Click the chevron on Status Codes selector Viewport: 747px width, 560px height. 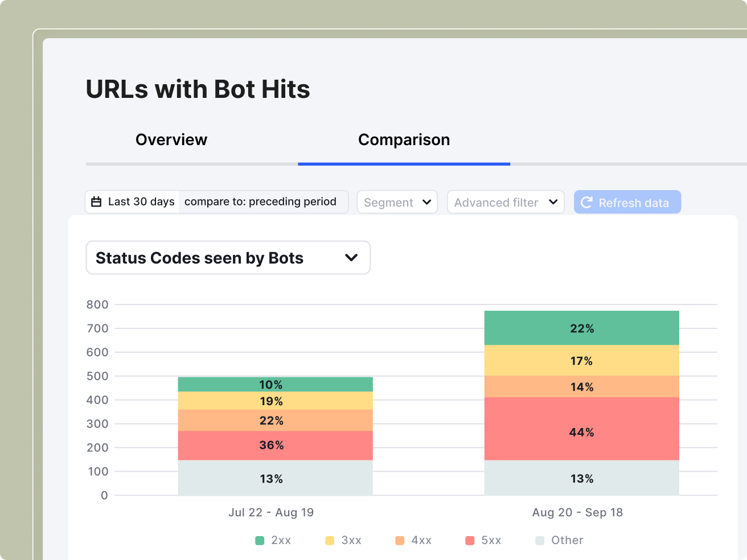(x=351, y=258)
